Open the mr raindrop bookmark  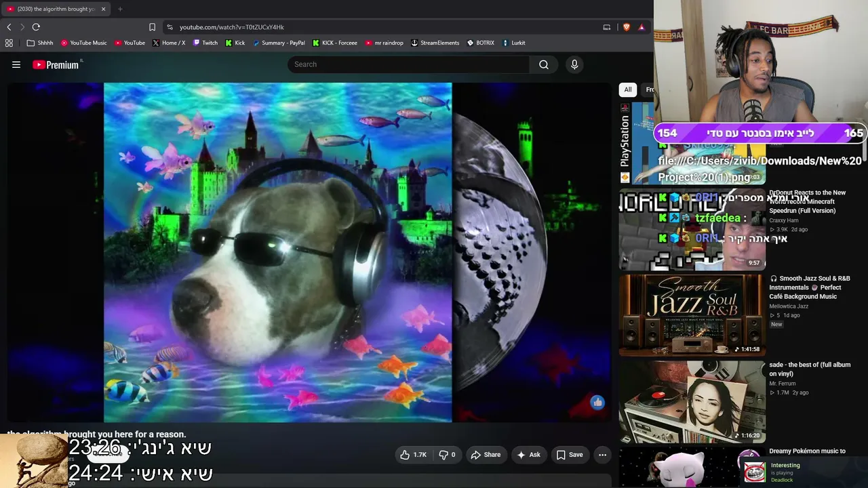click(384, 43)
